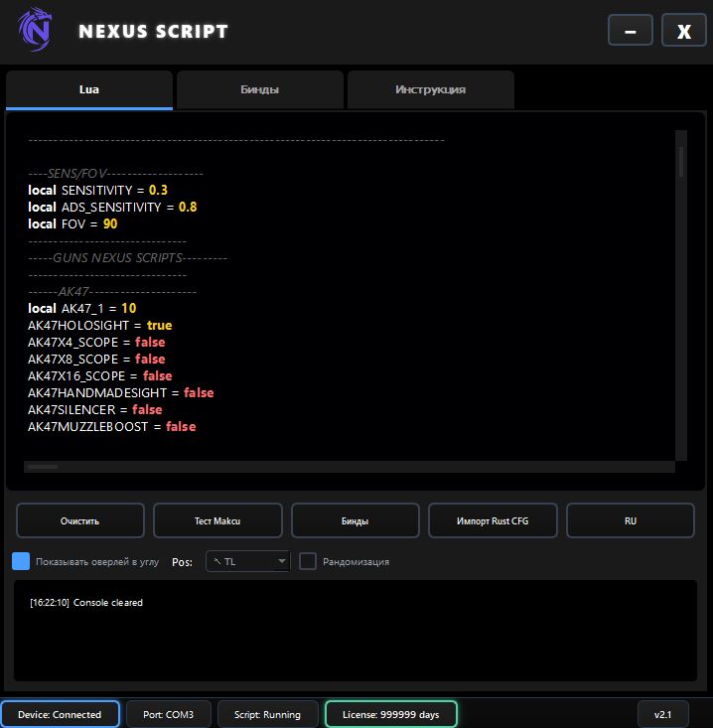Viewport: 713px width, 728px height.
Task: Click the AK47SILENCER false value
Action: pos(147,410)
